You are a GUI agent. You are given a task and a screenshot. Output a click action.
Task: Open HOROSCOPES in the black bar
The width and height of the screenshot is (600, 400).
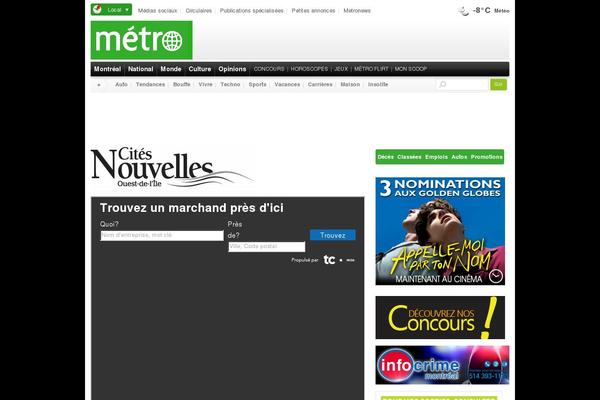coord(309,69)
